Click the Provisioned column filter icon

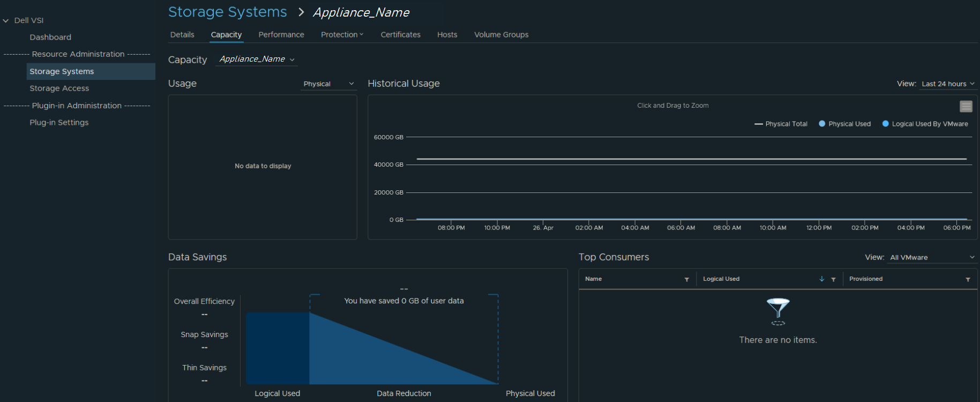pyautogui.click(x=968, y=279)
